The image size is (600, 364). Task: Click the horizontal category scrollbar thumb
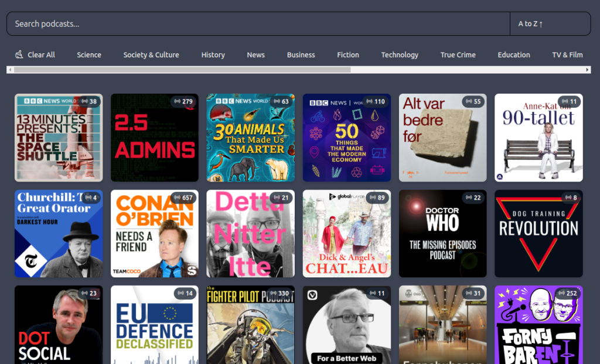[182, 70]
